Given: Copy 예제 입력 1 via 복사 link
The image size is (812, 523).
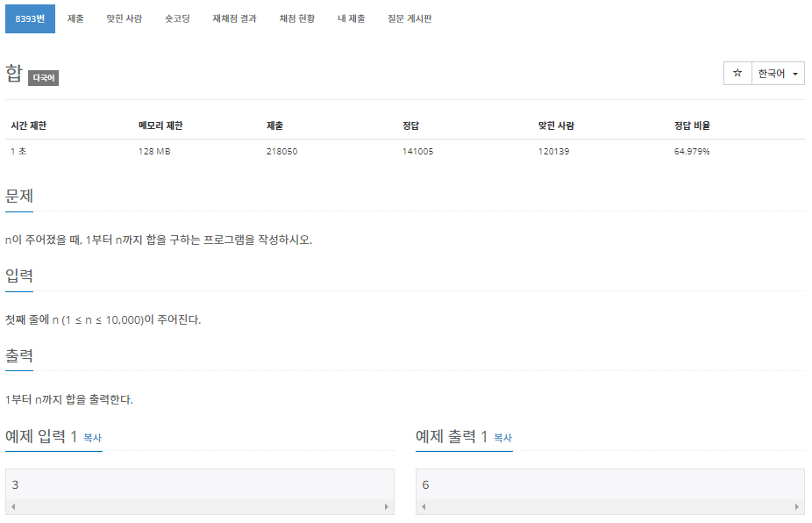Looking at the screenshot, I should click(x=93, y=438).
